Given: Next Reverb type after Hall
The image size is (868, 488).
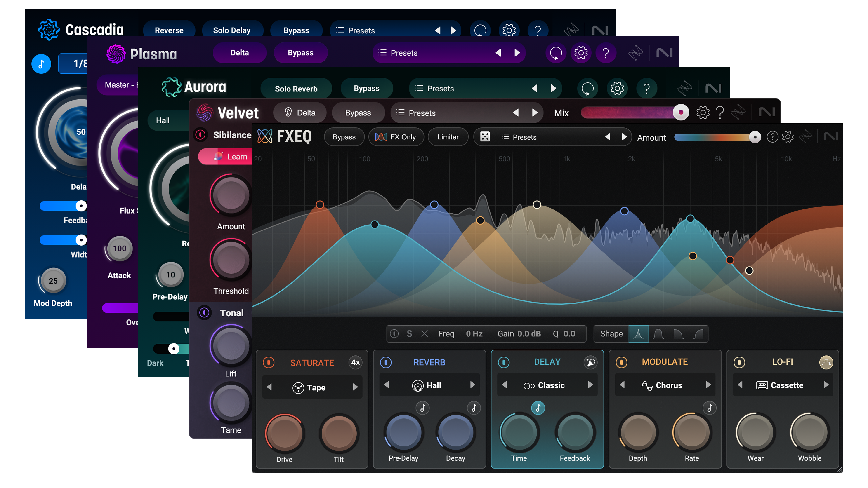Looking at the screenshot, I should pos(473,385).
